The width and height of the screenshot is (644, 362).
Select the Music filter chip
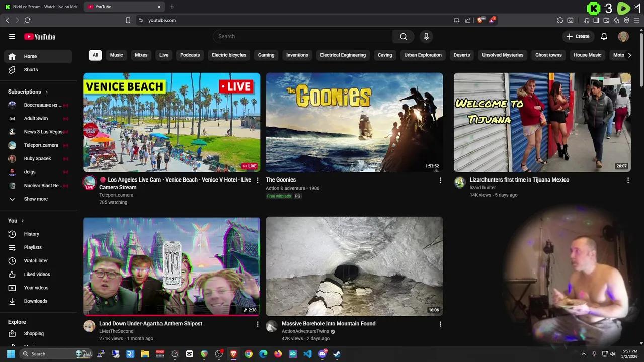coord(117,55)
